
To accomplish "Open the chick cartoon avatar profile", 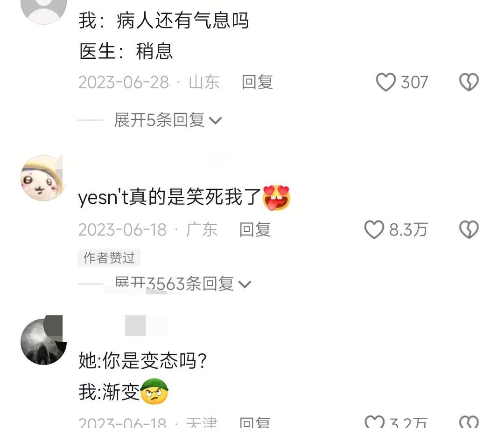I will 43,178.
